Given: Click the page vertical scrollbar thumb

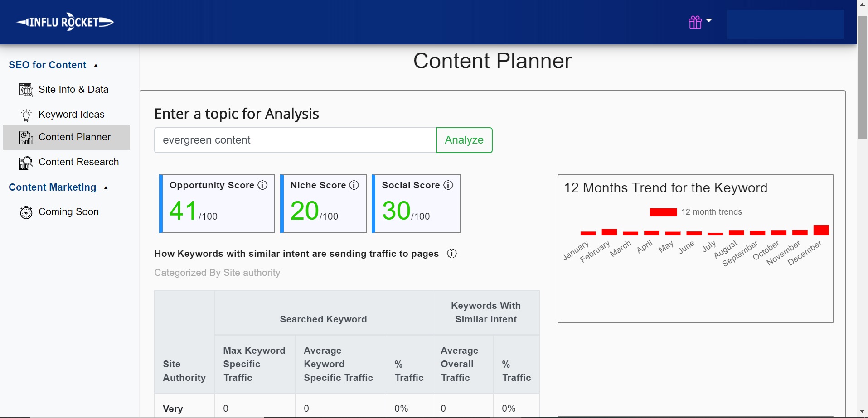Looking at the screenshot, I should pyautogui.click(x=862, y=77).
